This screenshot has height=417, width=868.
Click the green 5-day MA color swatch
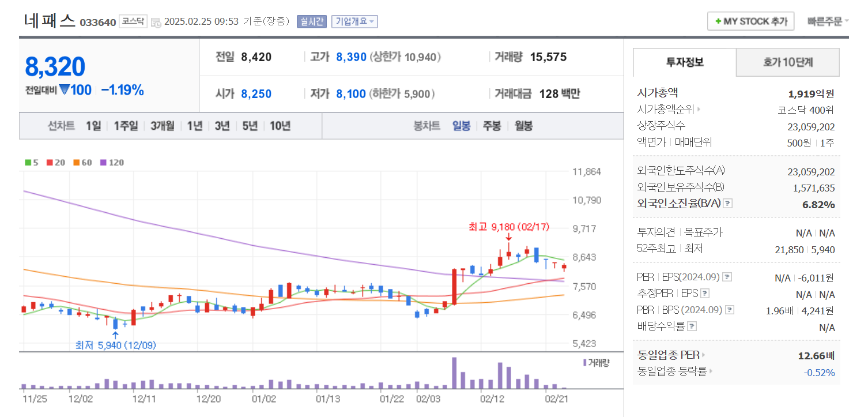click(x=28, y=162)
